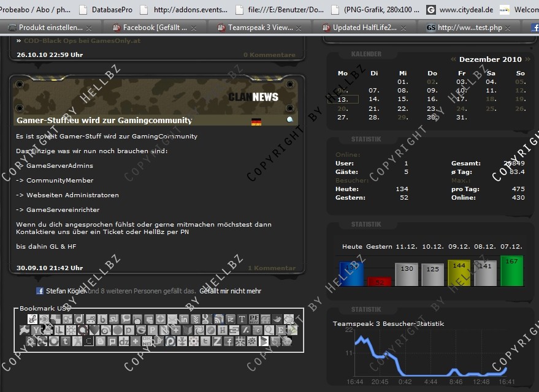
Task: Select calendar date '31.'
Action: click(462, 117)
